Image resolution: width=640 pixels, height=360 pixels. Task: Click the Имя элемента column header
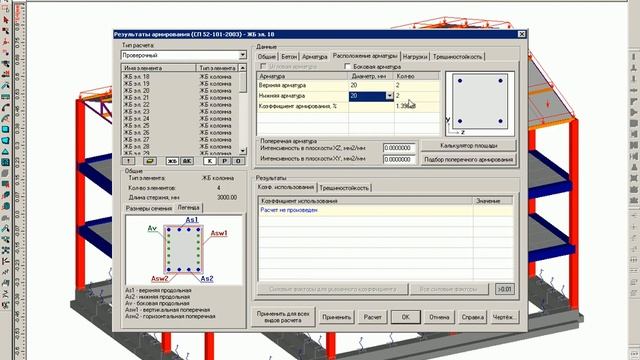coord(159,68)
